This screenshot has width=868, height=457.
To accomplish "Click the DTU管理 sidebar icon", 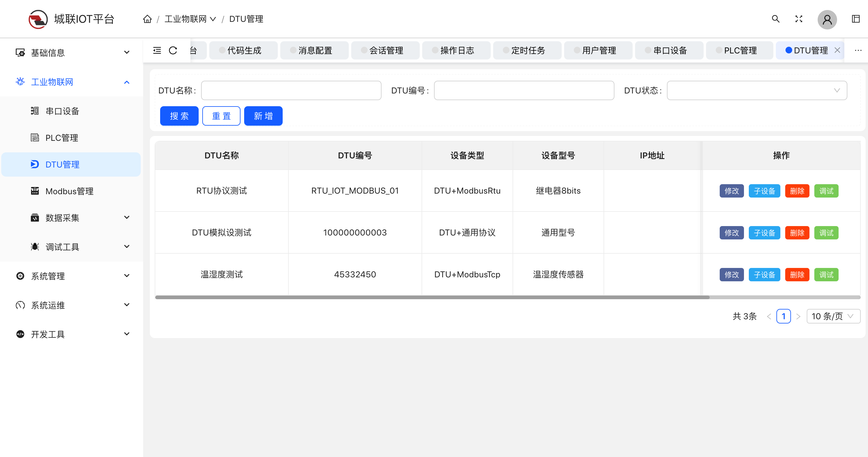I will 35,164.
